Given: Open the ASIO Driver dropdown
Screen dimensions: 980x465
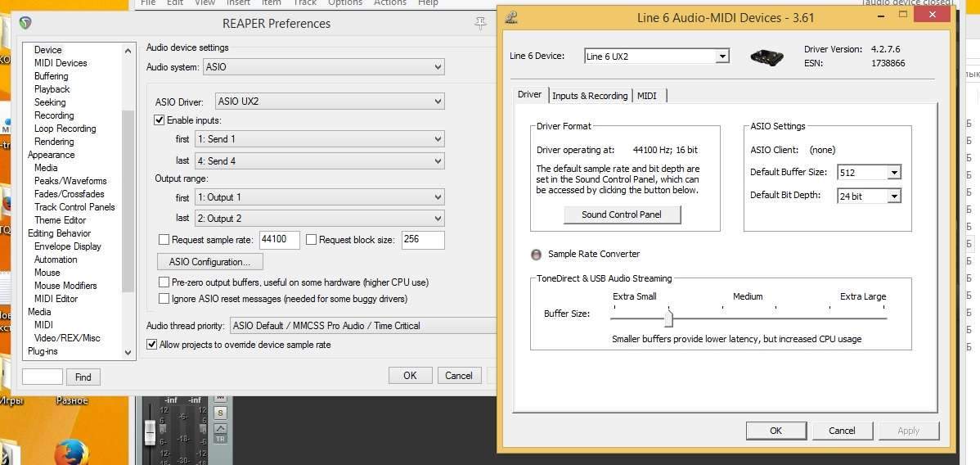Looking at the screenshot, I should [330, 102].
